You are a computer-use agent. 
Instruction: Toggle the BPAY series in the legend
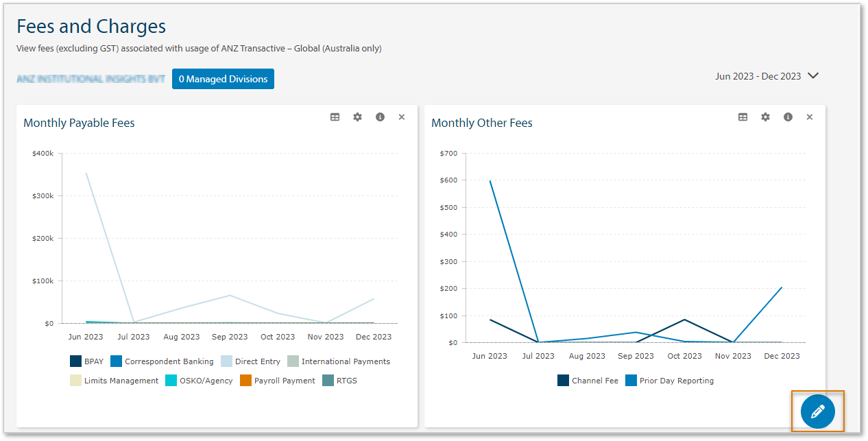(86, 361)
